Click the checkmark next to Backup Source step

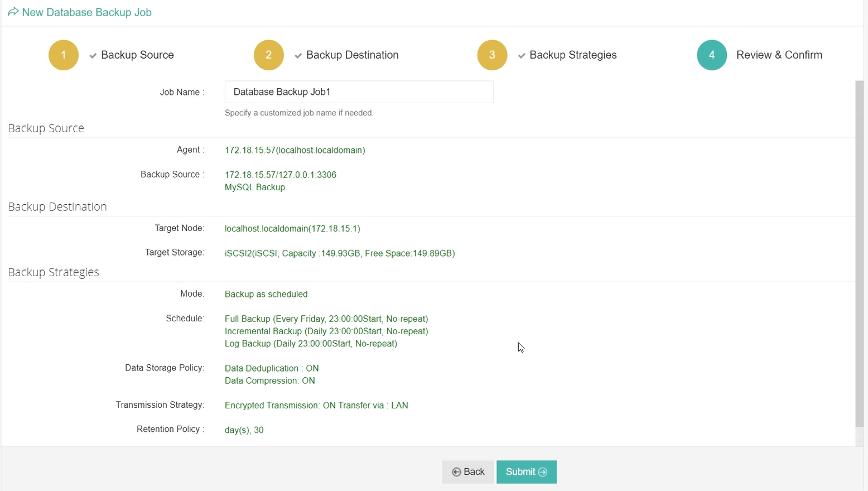(x=93, y=55)
